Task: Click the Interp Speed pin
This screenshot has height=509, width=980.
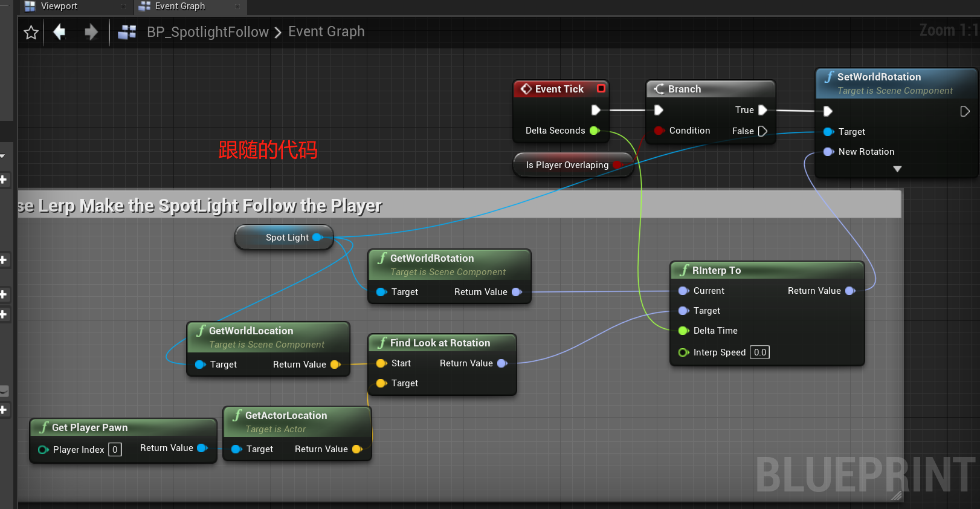Action: (x=683, y=352)
